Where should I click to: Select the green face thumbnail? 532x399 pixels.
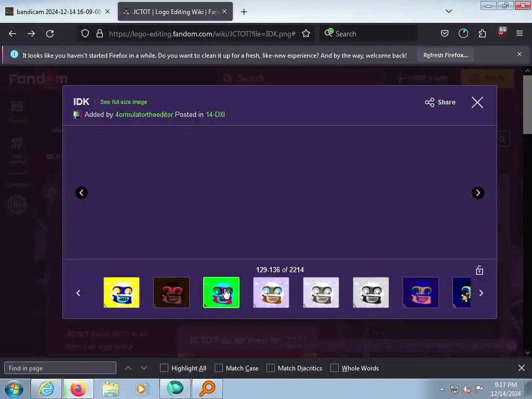pyautogui.click(x=221, y=292)
